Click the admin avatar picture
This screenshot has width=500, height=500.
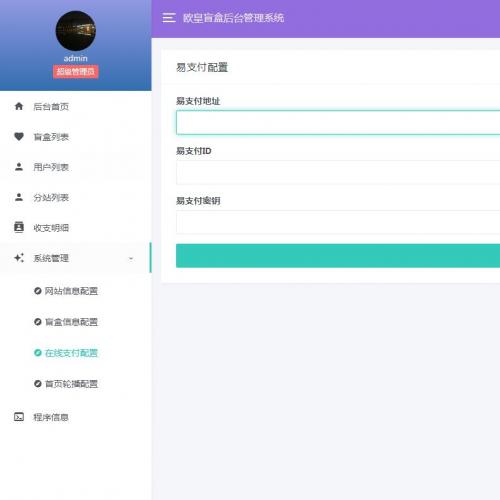pos(76,31)
